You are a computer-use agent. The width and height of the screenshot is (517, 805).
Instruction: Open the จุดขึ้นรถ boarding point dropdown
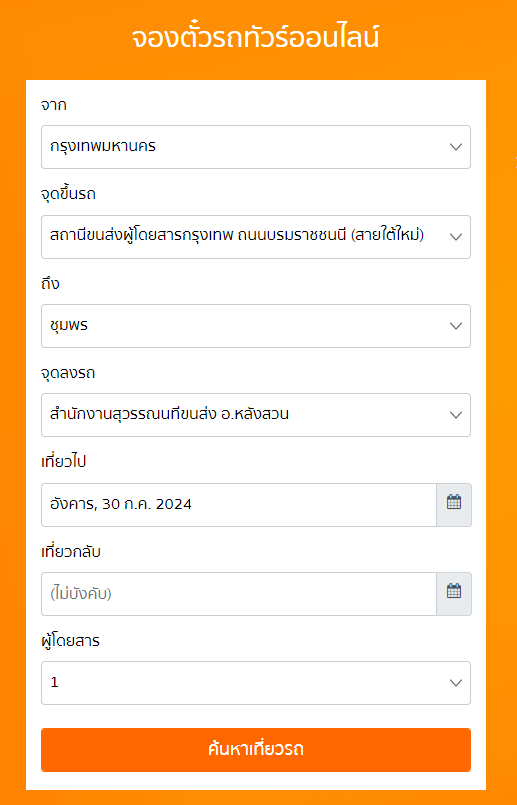pyautogui.click(x=256, y=237)
